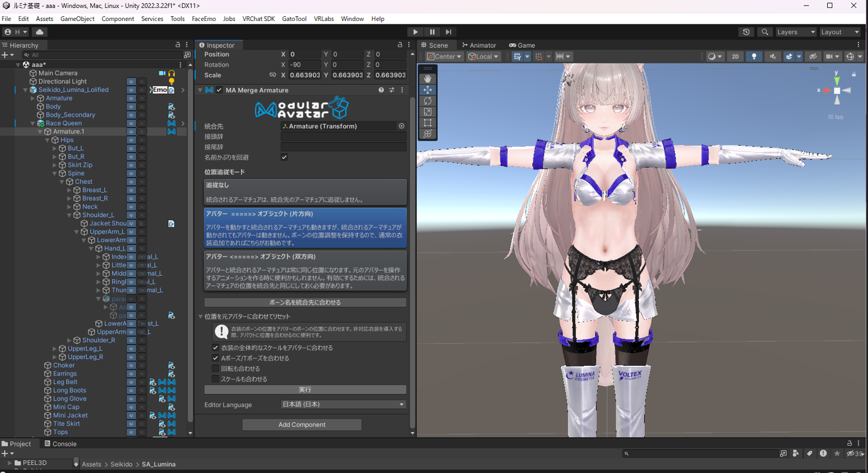This screenshot has height=473, width=868.
Task: Click the Add Component button
Action: click(x=302, y=425)
